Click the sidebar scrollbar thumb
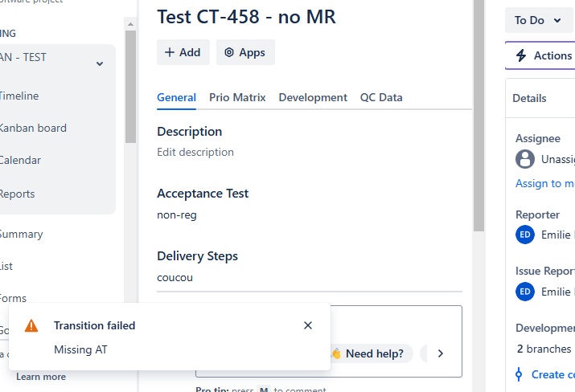Screen dimensions: 575x392 point(130,87)
